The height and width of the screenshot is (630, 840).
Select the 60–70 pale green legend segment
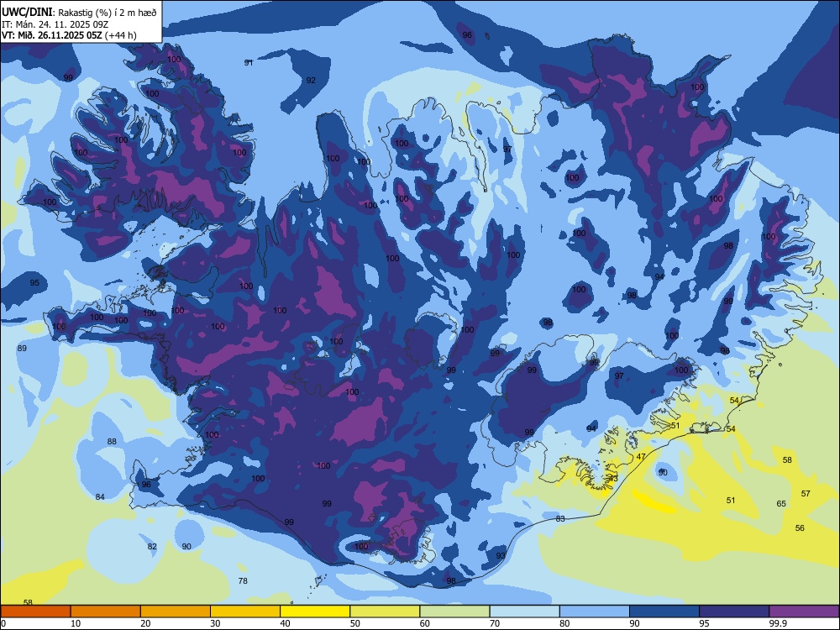tap(454, 612)
